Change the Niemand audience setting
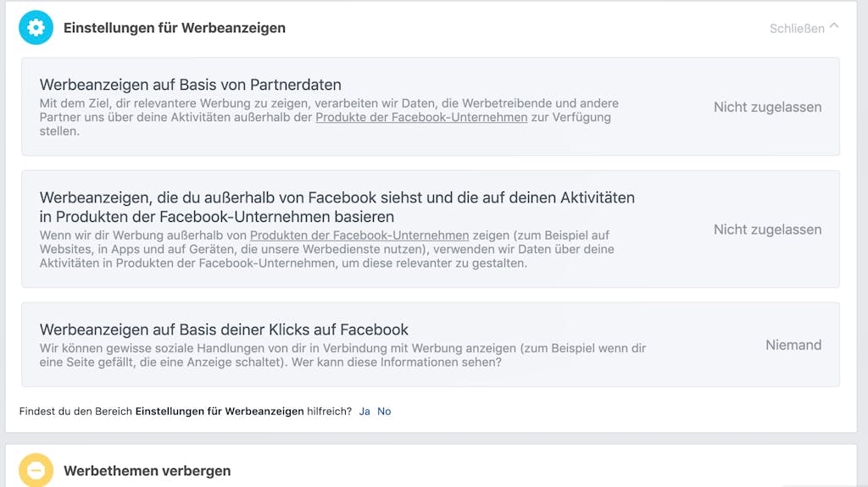The height and width of the screenshot is (487, 868). [793, 345]
